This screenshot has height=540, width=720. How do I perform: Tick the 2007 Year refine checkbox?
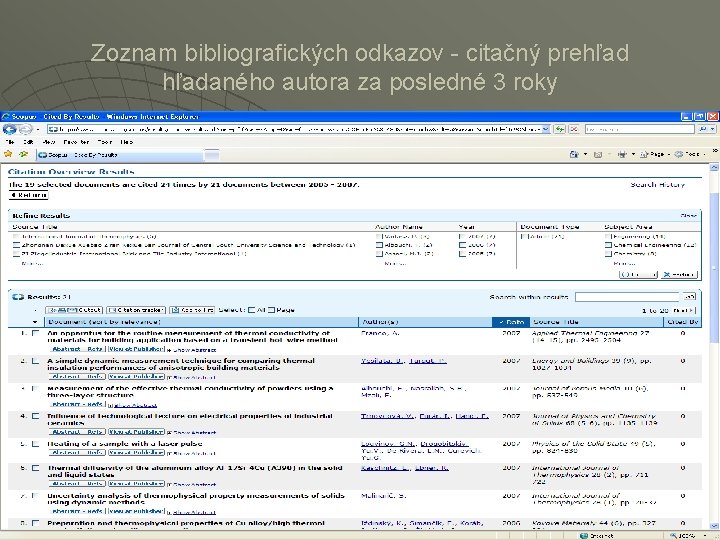[462, 236]
